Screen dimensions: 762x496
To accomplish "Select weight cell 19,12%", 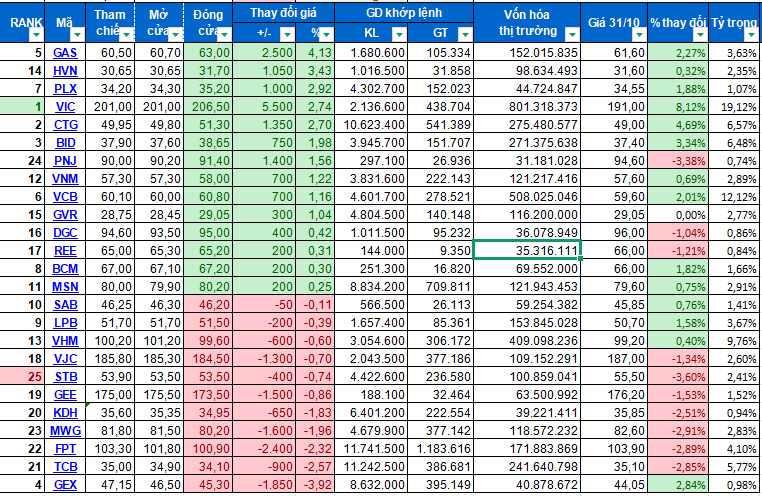I will (x=735, y=106).
